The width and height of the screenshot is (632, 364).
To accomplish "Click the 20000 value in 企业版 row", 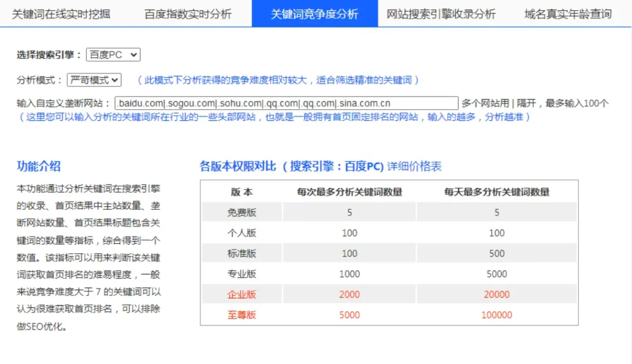I will pos(497,295).
